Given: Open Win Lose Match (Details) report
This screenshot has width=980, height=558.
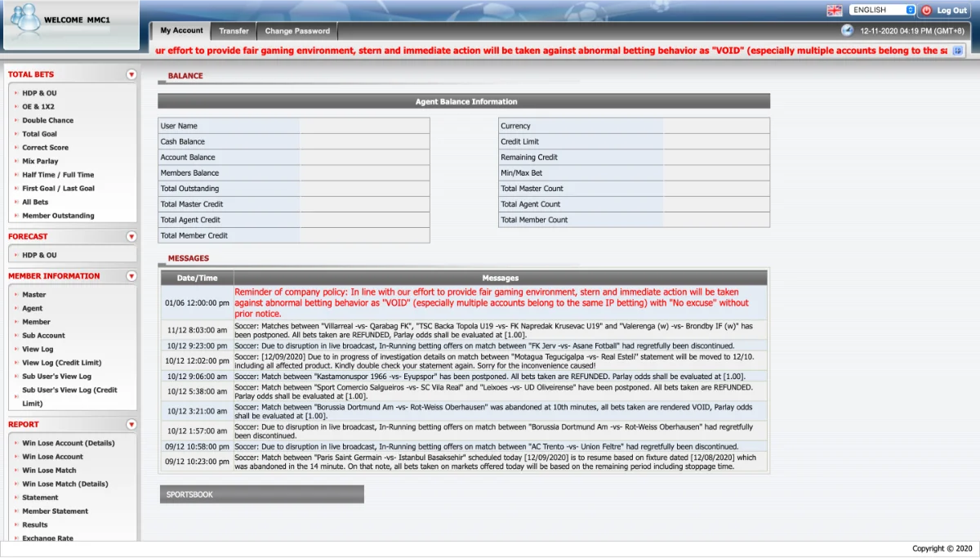Looking at the screenshot, I should [65, 484].
